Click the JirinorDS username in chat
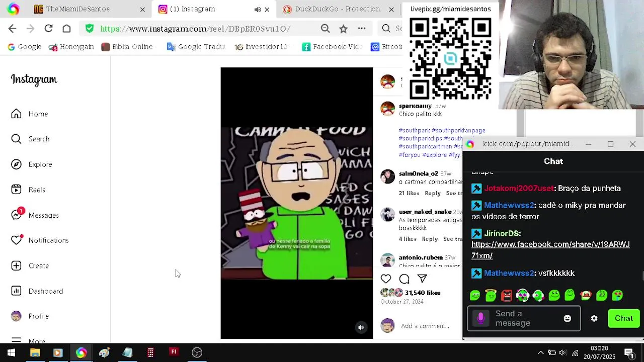The width and height of the screenshot is (644, 362). [x=502, y=234]
